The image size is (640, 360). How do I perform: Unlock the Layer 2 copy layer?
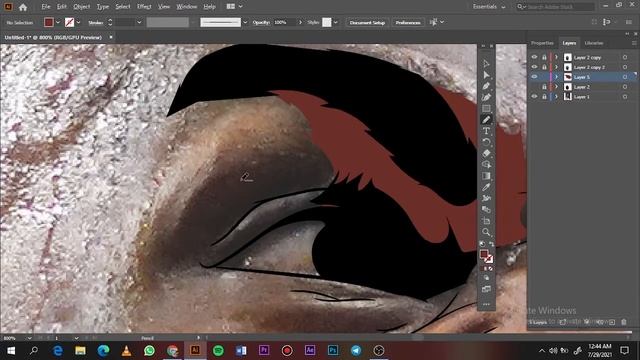544,57
